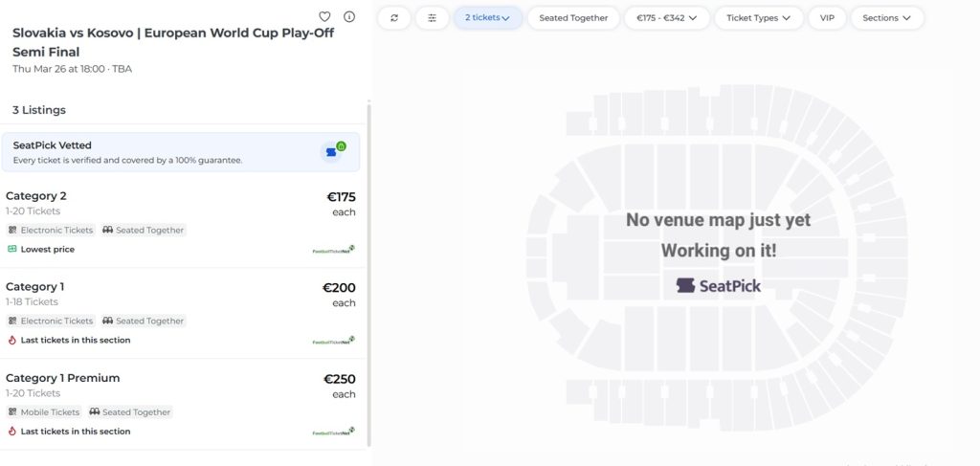The image size is (980, 466).
Task: Expand the Ticket Types dropdown
Action: point(759,18)
